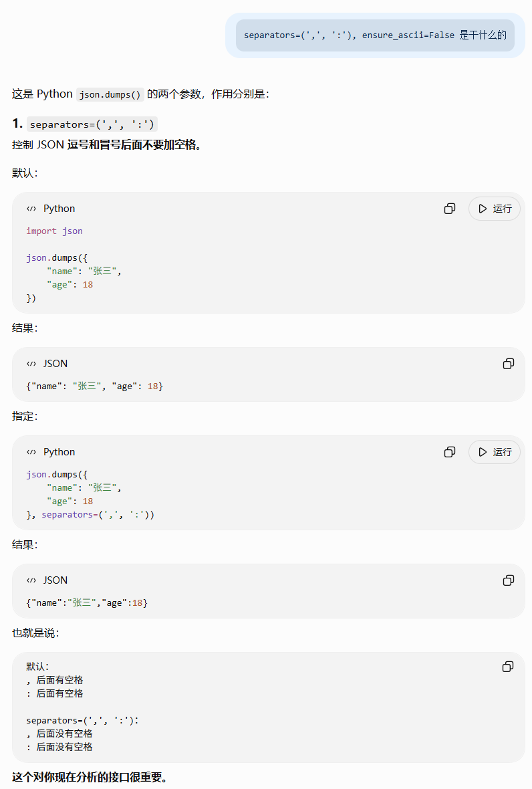Run the first Python code block with import json
The width and height of the screenshot is (532, 789).
tap(495, 209)
